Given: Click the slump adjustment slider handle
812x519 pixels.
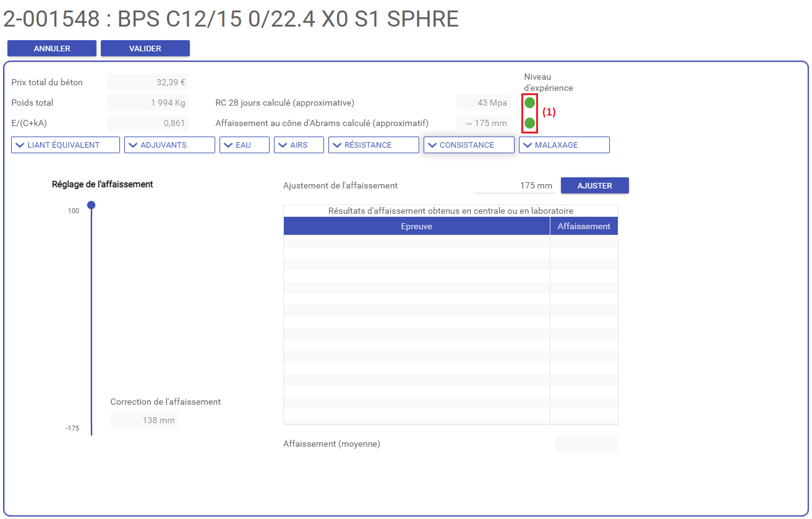Looking at the screenshot, I should point(92,205).
